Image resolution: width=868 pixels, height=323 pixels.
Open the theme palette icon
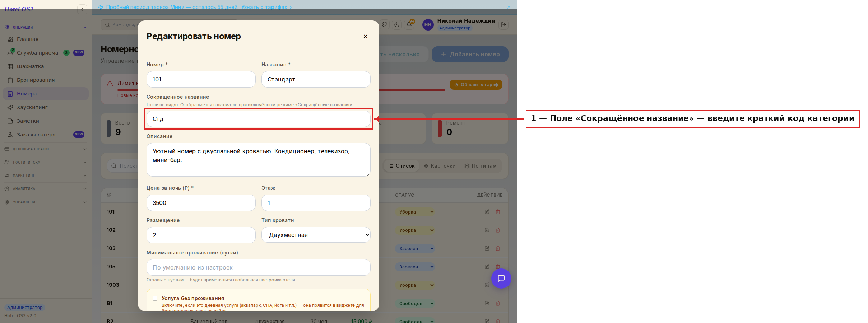385,25
